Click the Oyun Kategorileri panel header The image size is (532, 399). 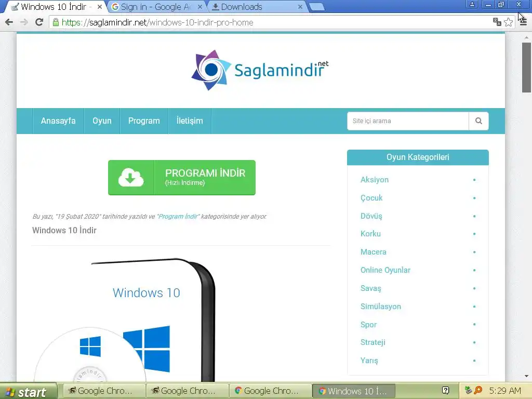pos(418,157)
